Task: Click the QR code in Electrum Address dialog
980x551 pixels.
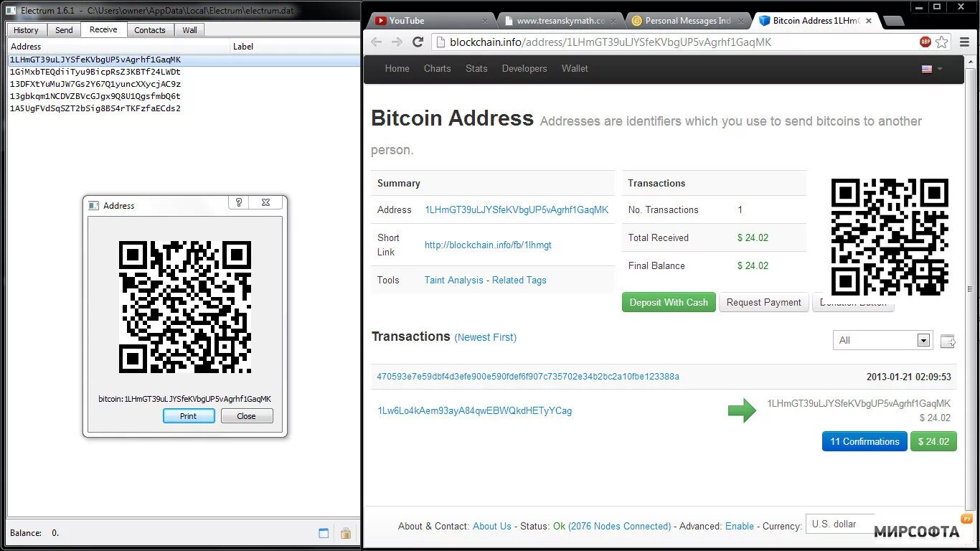Action: (x=185, y=307)
